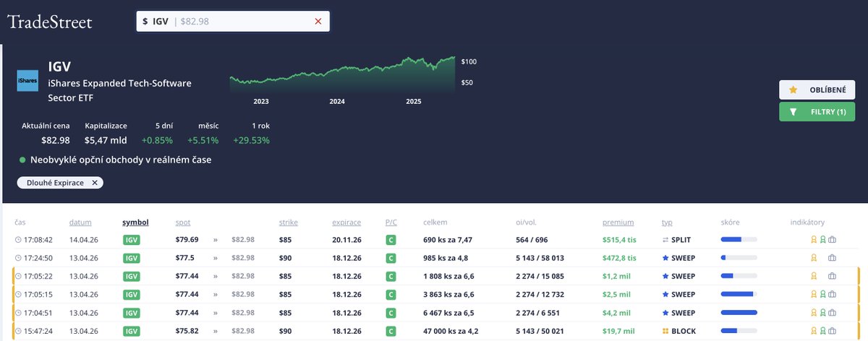
Task: Click green ribbon indicator in 17:05:15 row
Action: tap(822, 295)
